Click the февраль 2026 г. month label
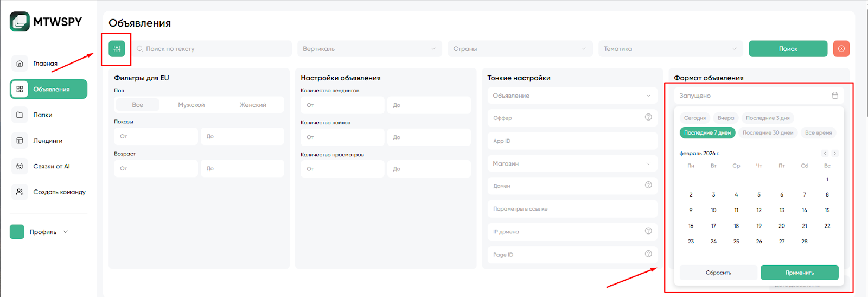This screenshot has height=297, width=868. pyautogui.click(x=699, y=154)
